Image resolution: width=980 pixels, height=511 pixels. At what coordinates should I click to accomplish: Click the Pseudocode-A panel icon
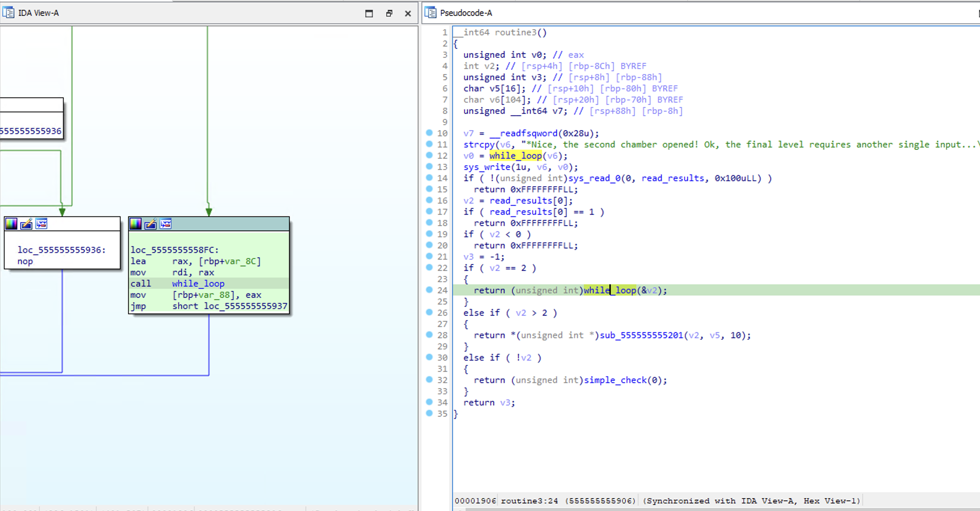[430, 13]
